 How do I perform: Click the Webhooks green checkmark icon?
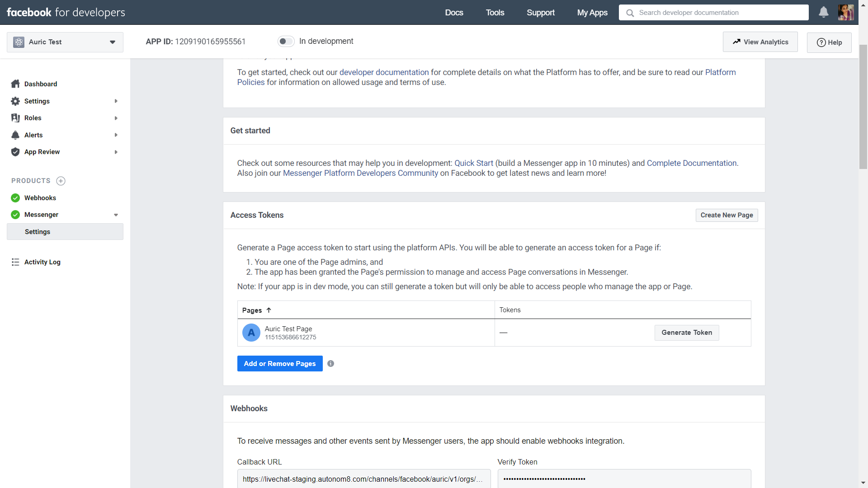pyautogui.click(x=15, y=198)
